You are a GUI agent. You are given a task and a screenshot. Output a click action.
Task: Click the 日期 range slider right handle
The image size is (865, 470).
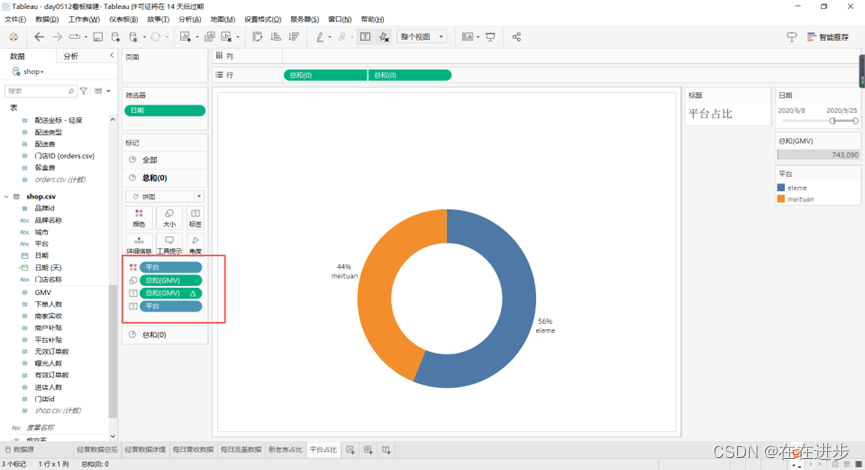pos(856,121)
